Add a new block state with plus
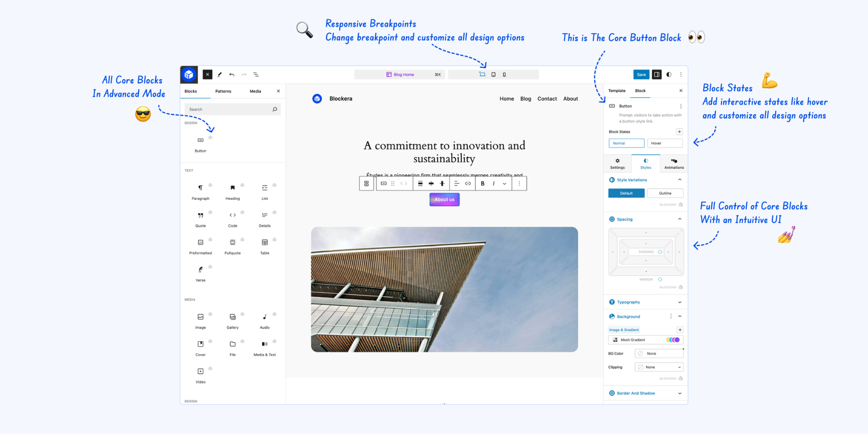This screenshot has width=868, height=434. tap(679, 132)
